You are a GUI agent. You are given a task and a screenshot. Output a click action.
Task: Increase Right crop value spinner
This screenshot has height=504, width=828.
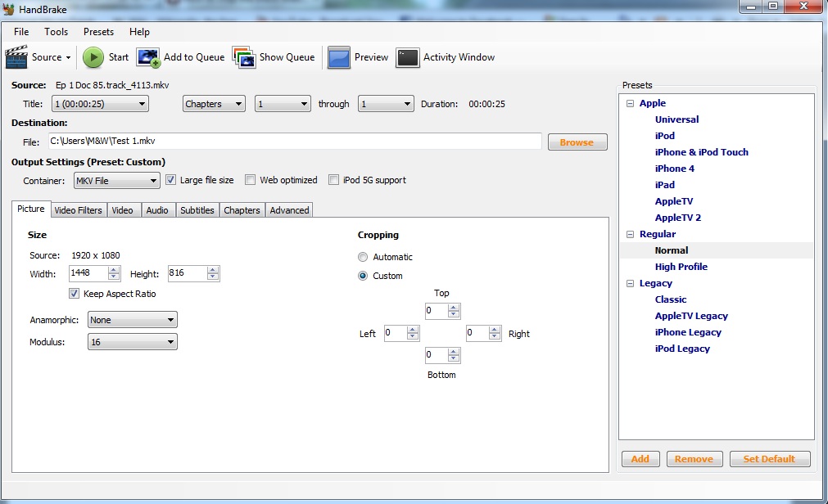(x=495, y=330)
